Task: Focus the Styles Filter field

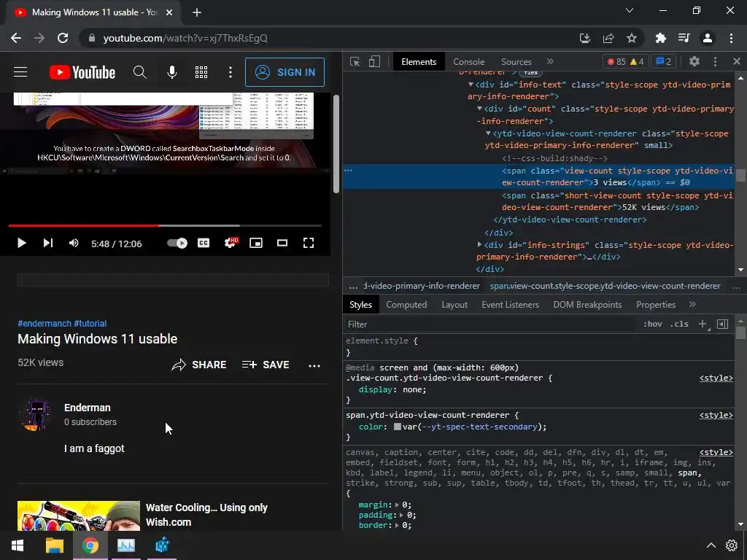Action: (491, 324)
